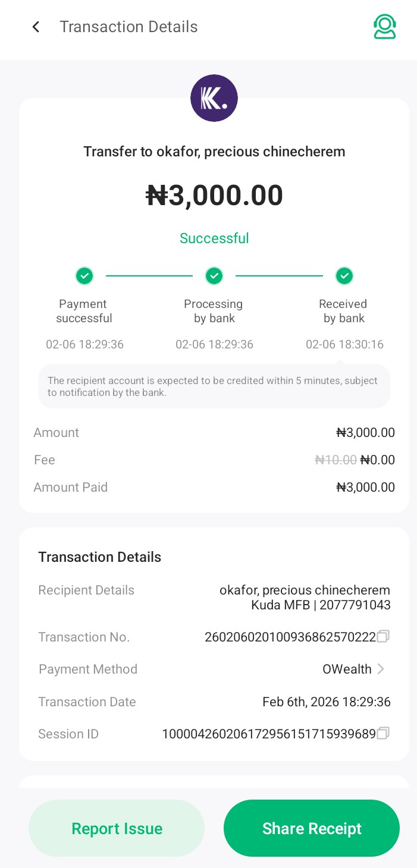Tap the Successful status label
This screenshot has width=417, height=868.
tap(214, 238)
